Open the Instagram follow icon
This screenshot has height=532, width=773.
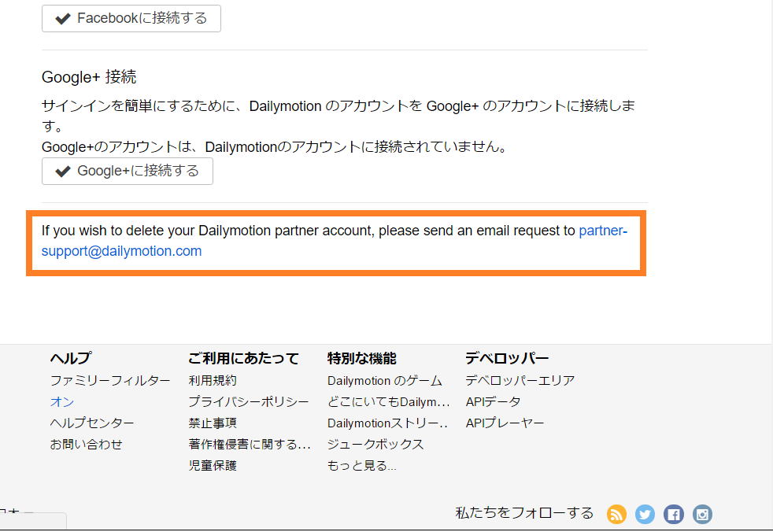point(702,514)
